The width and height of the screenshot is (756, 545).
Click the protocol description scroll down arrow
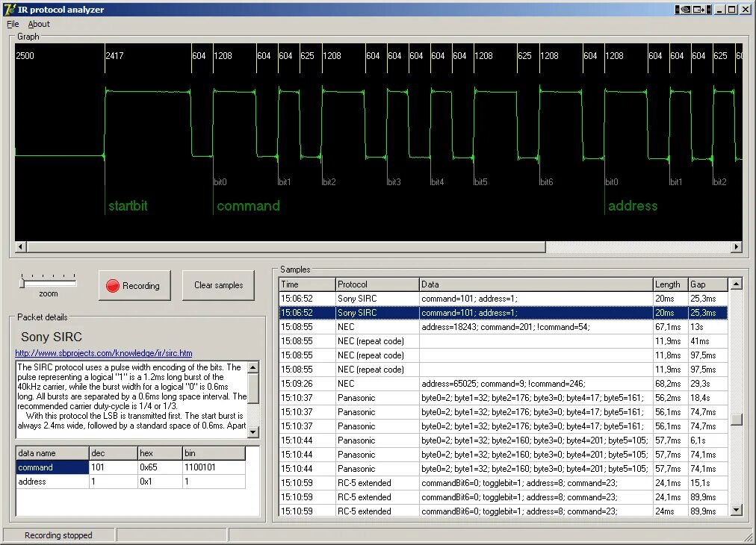(x=253, y=432)
